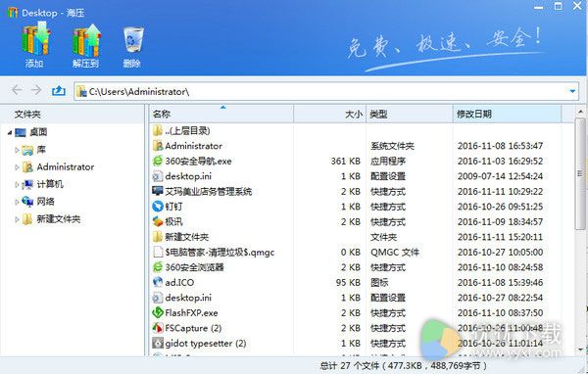Image resolution: width=588 pixels, height=374 pixels.
Task: Select 新建文件夹 in the folder tree
Action: (59, 219)
